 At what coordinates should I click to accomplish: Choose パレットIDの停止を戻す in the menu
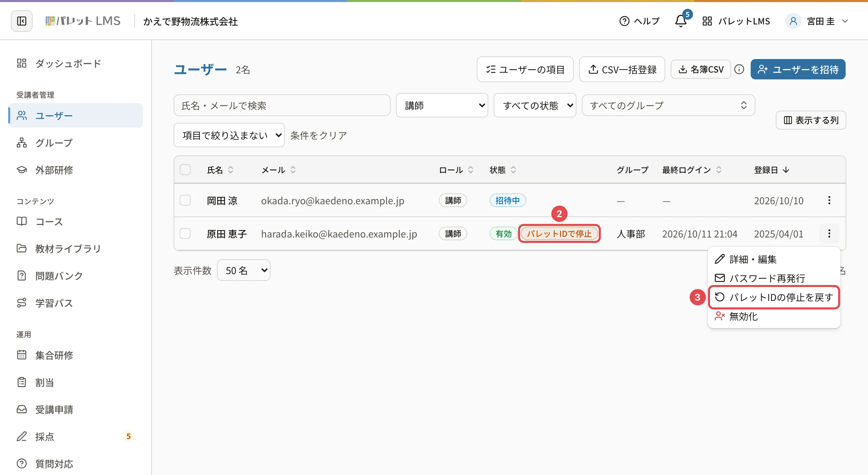774,297
